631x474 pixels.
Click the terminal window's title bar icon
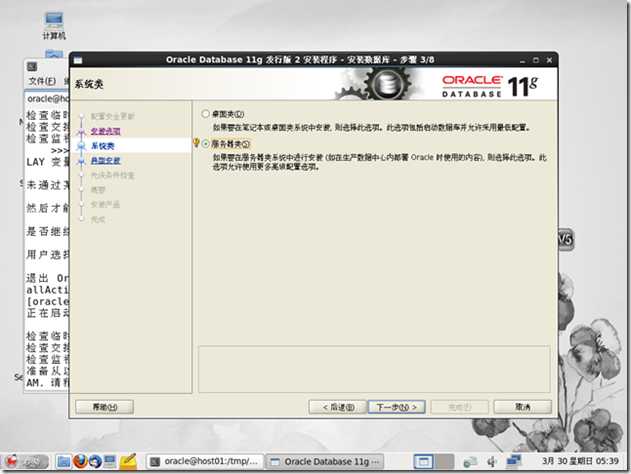[x=32, y=66]
